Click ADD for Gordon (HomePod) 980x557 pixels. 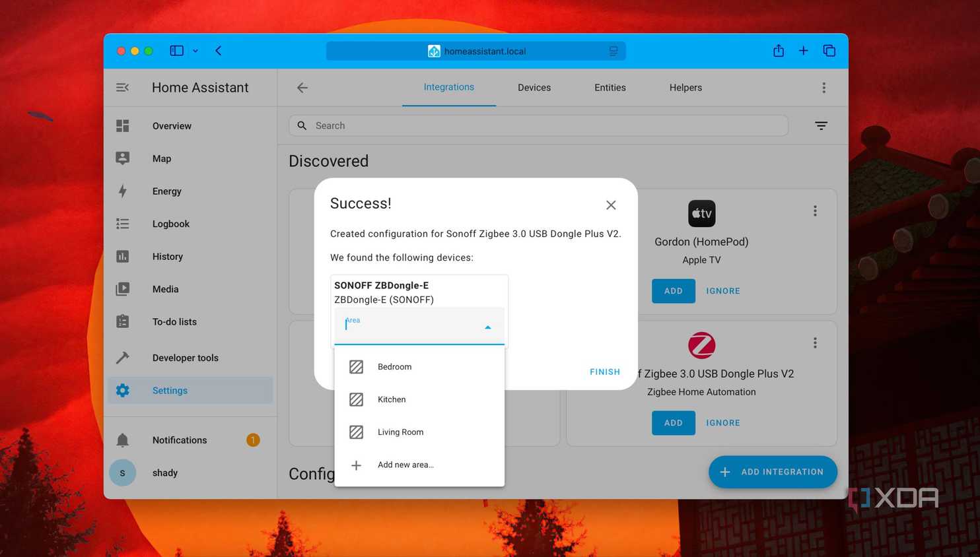(674, 291)
